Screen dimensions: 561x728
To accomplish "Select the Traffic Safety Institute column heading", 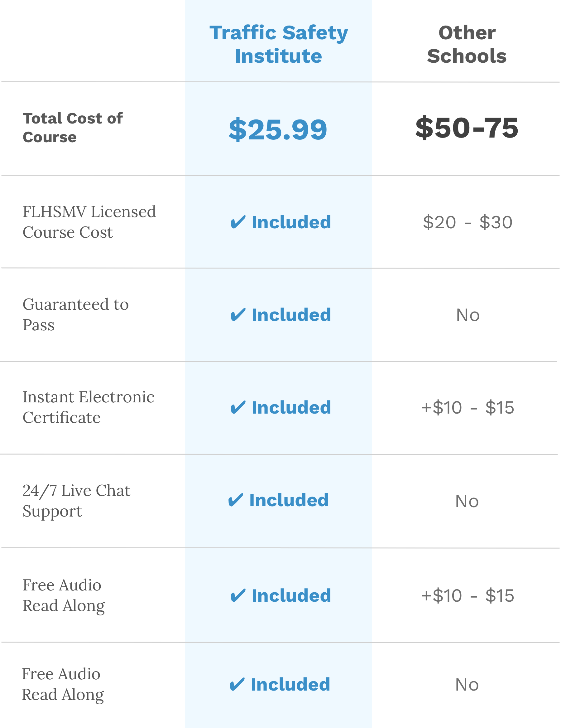I will [279, 44].
